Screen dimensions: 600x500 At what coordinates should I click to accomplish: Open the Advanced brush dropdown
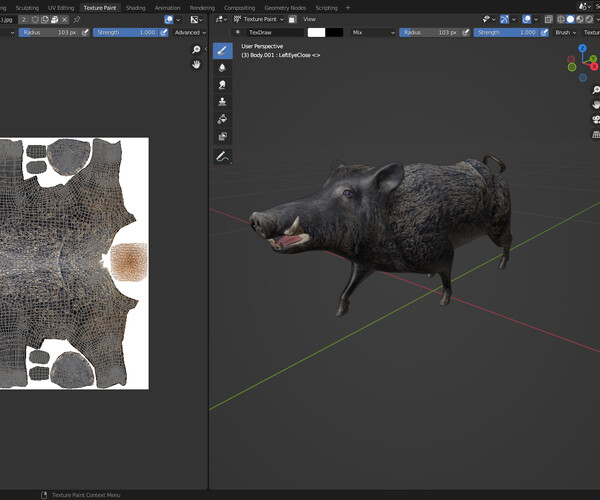point(190,33)
